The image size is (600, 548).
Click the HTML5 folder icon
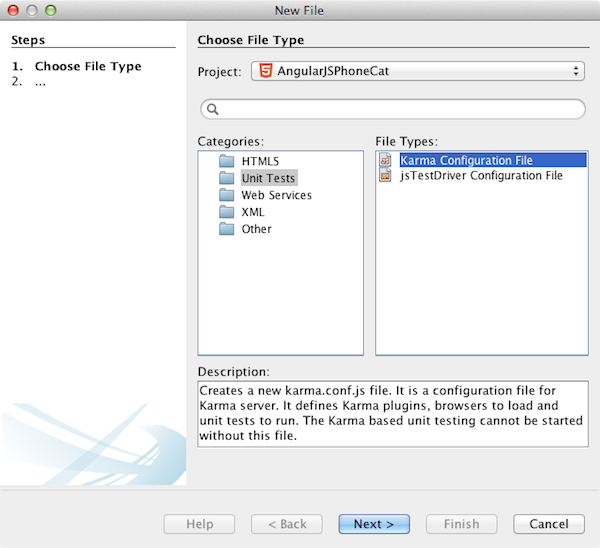226,161
